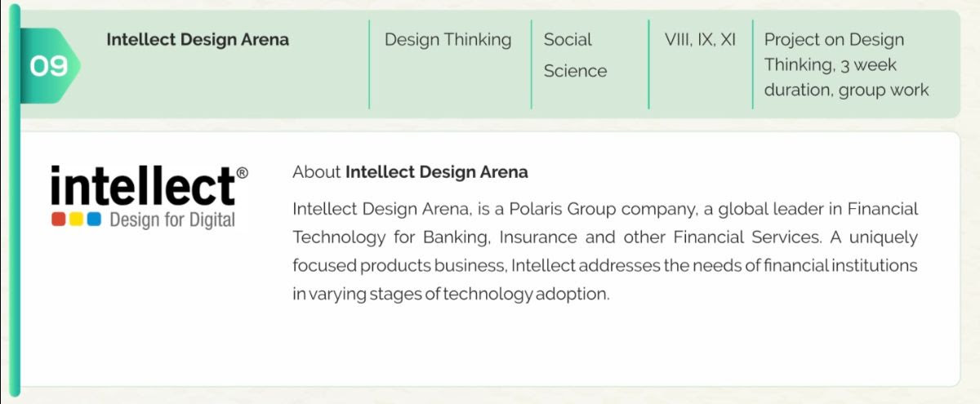980x404 pixels.
Task: Click the intellect logo wordmark
Action: click(143, 187)
